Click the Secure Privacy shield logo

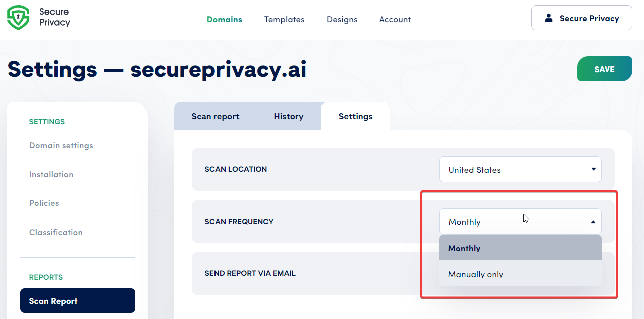(18, 17)
